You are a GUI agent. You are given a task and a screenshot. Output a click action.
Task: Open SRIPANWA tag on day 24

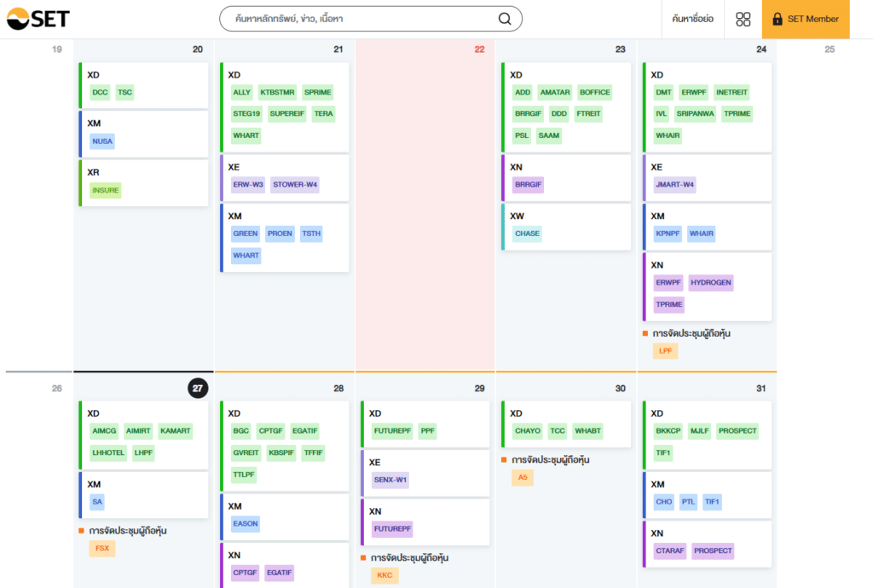coord(695,113)
